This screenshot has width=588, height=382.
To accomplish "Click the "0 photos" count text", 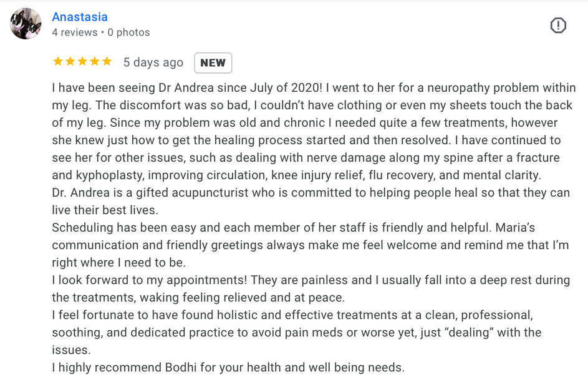I will pyautogui.click(x=128, y=32).
